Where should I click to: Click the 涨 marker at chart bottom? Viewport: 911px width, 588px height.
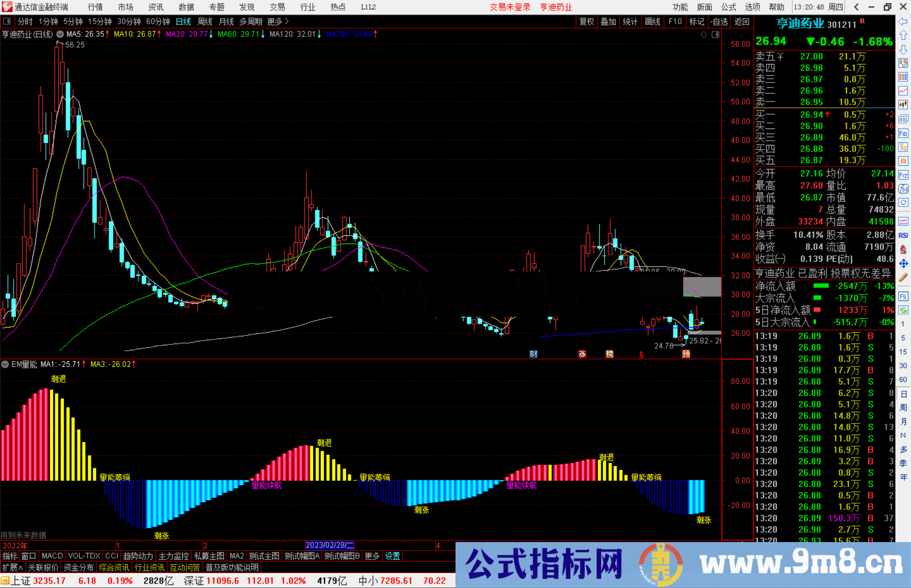[x=582, y=354]
